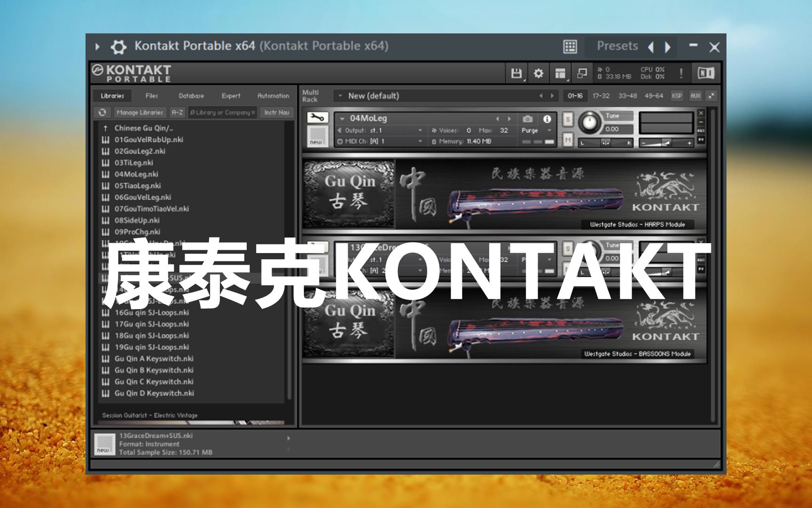Viewport: 812px width, 508px height.
Task: Click Manage Libraries button
Action: click(140, 112)
